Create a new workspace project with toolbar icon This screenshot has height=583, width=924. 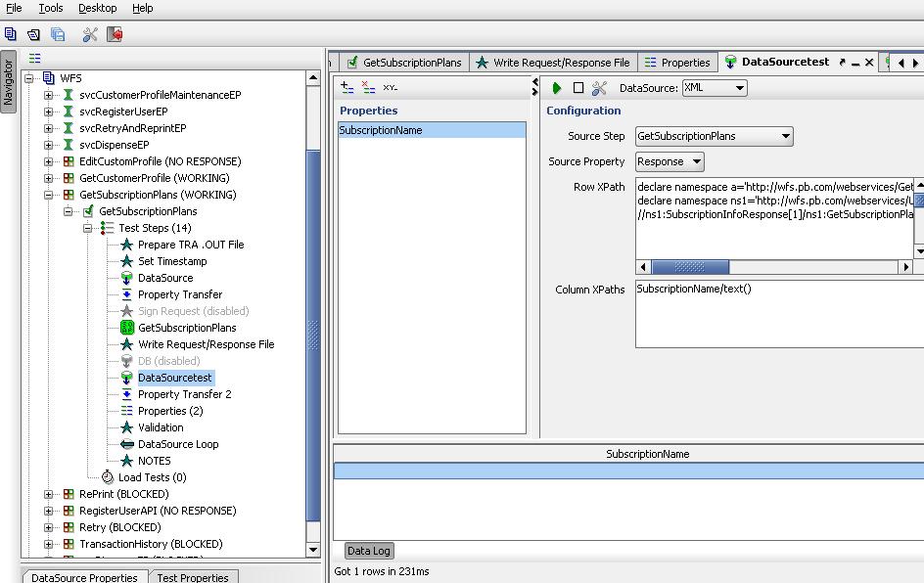click(10, 32)
